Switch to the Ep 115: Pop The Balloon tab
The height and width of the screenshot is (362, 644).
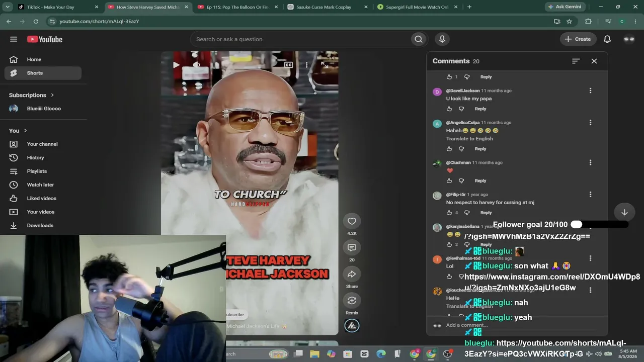[238, 7]
